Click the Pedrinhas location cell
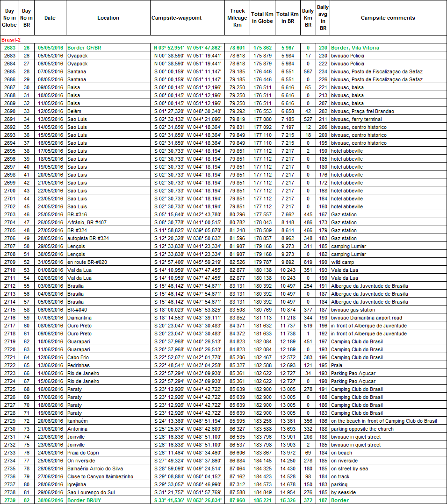This screenshot has height=504, width=447. coord(79,365)
